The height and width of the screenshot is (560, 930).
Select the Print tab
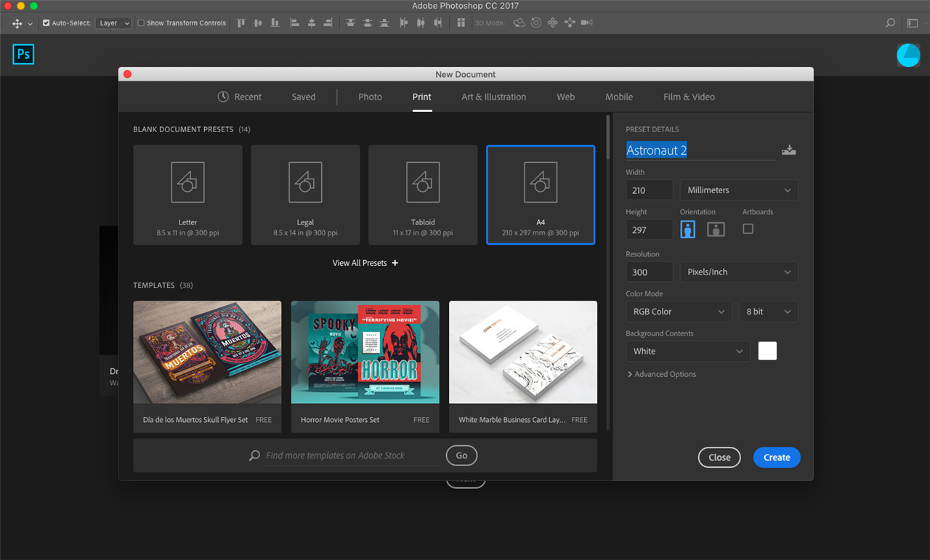[422, 97]
